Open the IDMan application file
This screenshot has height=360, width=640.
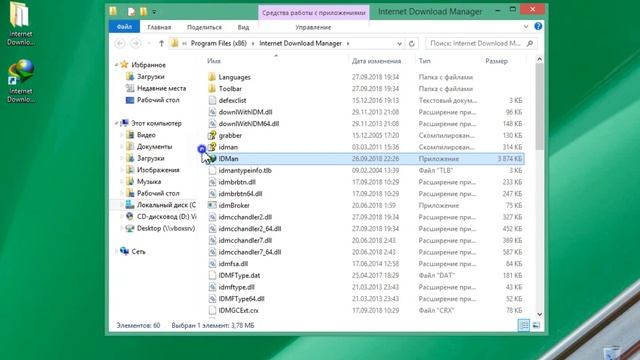tap(365, 159)
